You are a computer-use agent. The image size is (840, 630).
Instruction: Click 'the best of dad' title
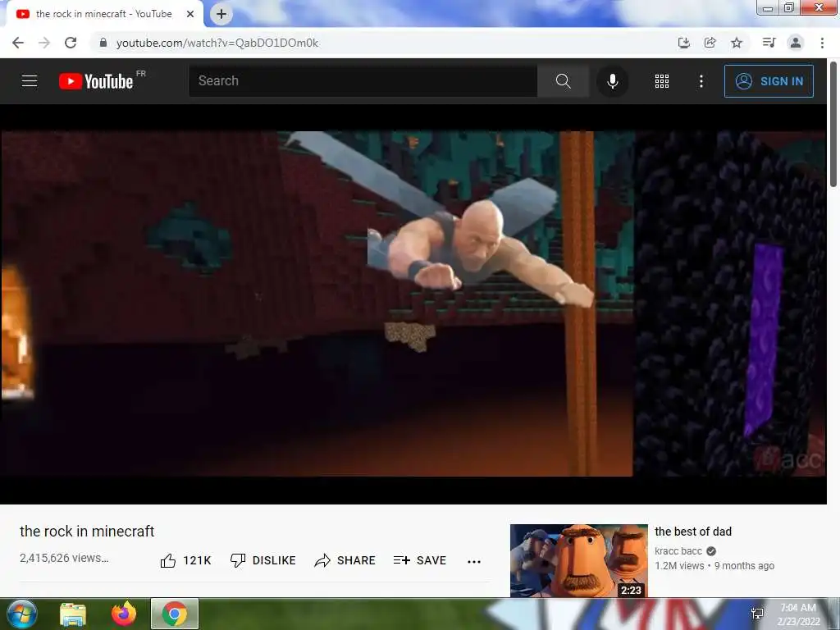tap(692, 532)
